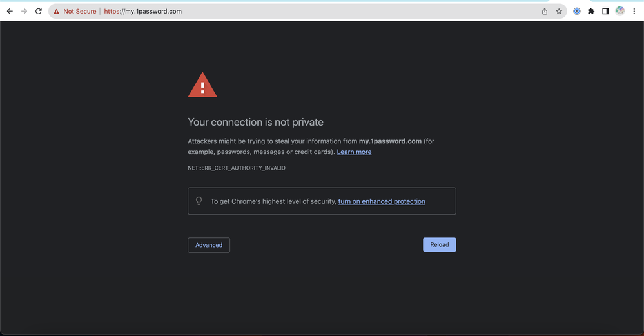Click the turn on enhanced protection link

(x=382, y=201)
